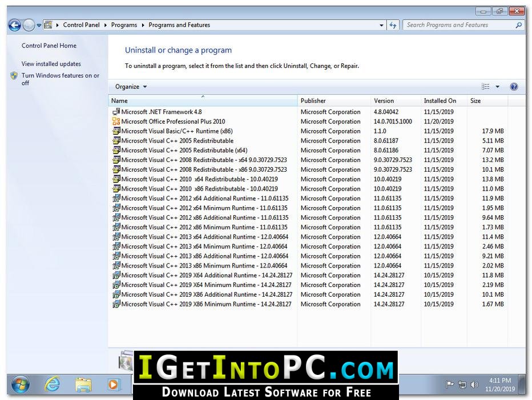Select the Visual C++ 2005 Redistributable (x64) icon
Viewport: 532px width, 400px height.
pos(116,150)
